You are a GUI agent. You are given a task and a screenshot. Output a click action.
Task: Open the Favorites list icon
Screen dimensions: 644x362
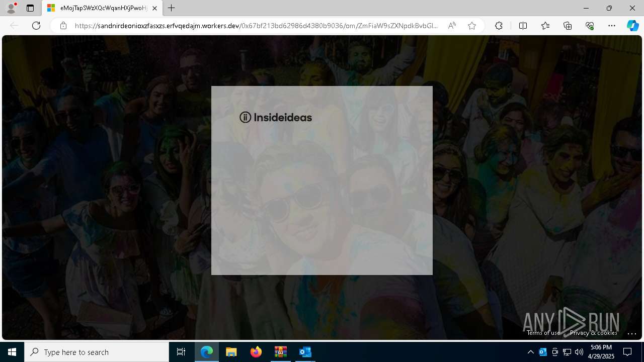[545, 26]
